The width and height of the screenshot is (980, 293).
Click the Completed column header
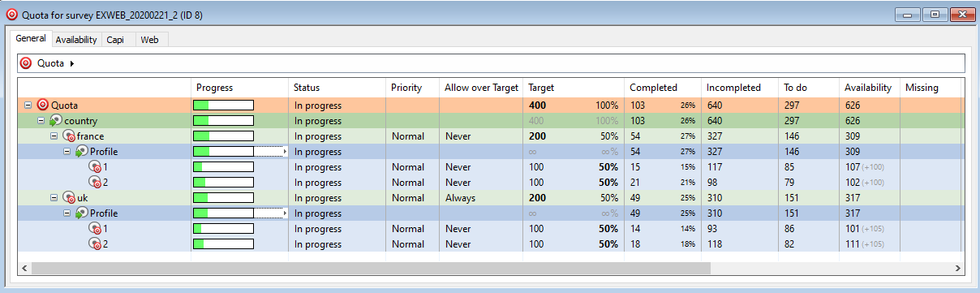[663, 88]
